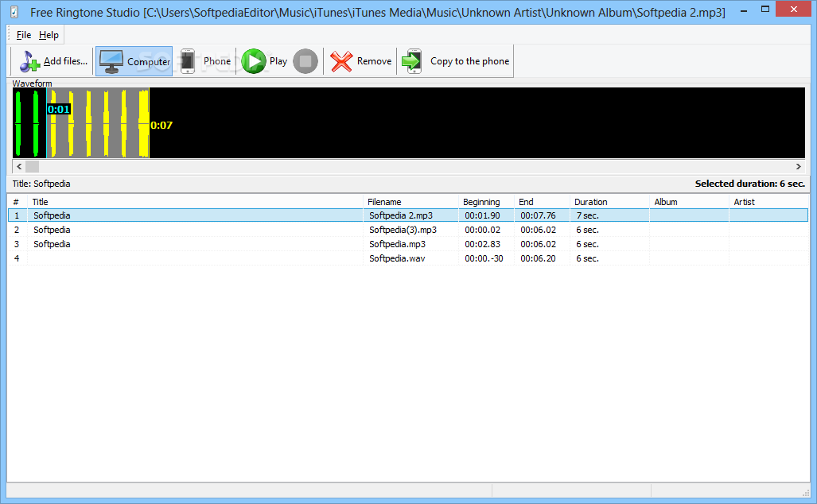Viewport: 817px width, 504px height.
Task: Sort list by the Artist column header
Action: 768,202
